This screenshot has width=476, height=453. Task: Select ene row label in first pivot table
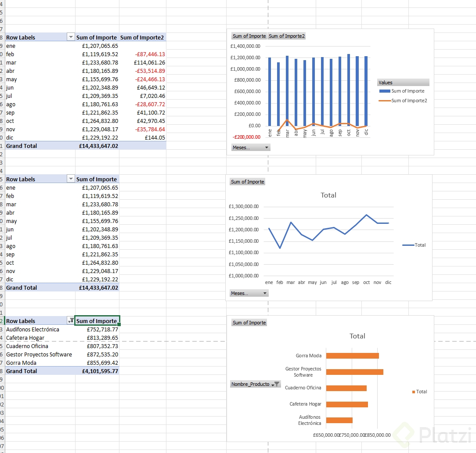pyautogui.click(x=40, y=46)
